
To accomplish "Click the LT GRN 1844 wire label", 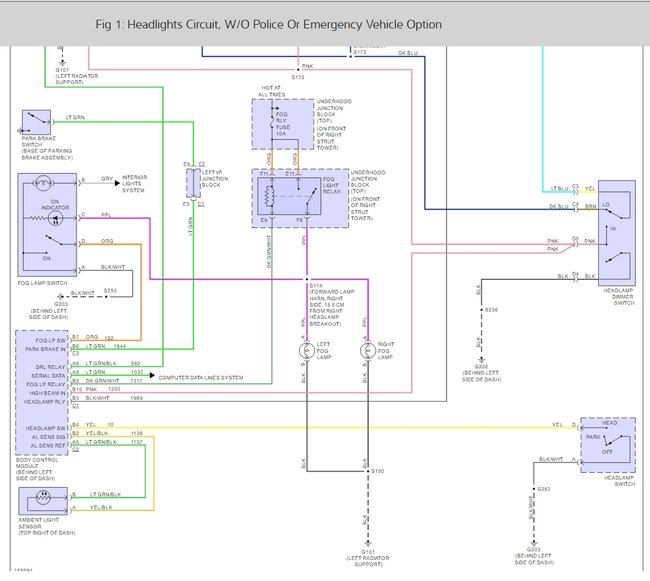I will 106,346.
